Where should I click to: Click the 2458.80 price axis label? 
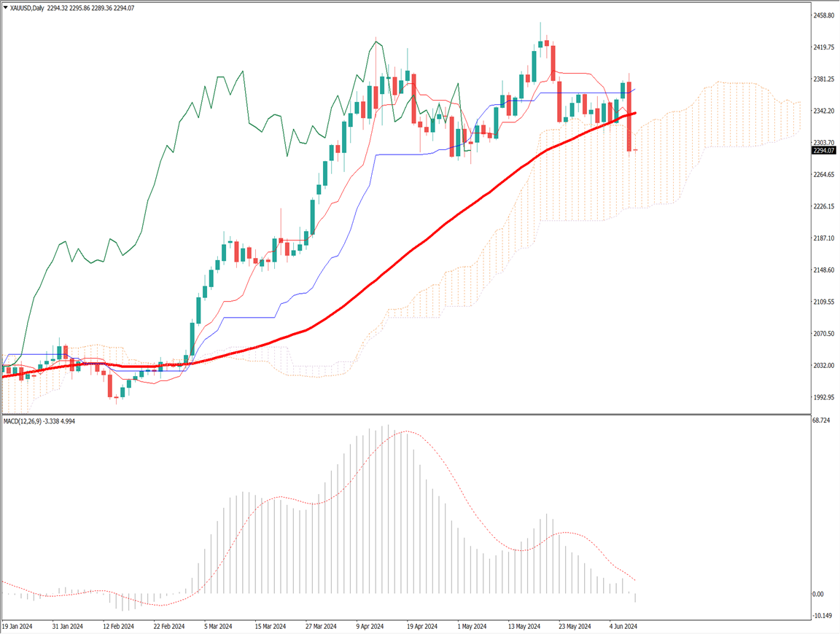pyautogui.click(x=824, y=15)
